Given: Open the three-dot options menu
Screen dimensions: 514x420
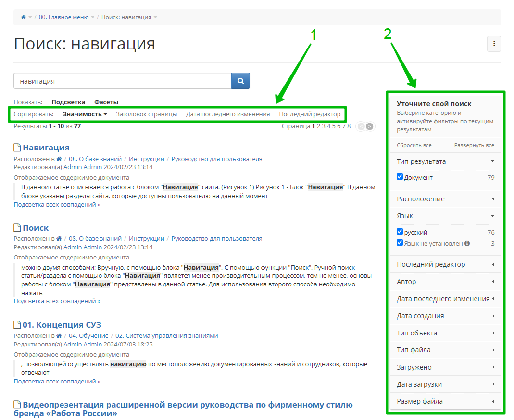Looking at the screenshot, I should pyautogui.click(x=494, y=44).
